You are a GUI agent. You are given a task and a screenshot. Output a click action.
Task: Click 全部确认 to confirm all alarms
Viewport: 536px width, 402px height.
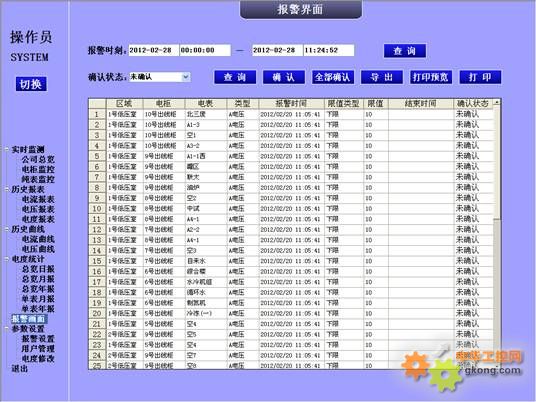(x=333, y=77)
